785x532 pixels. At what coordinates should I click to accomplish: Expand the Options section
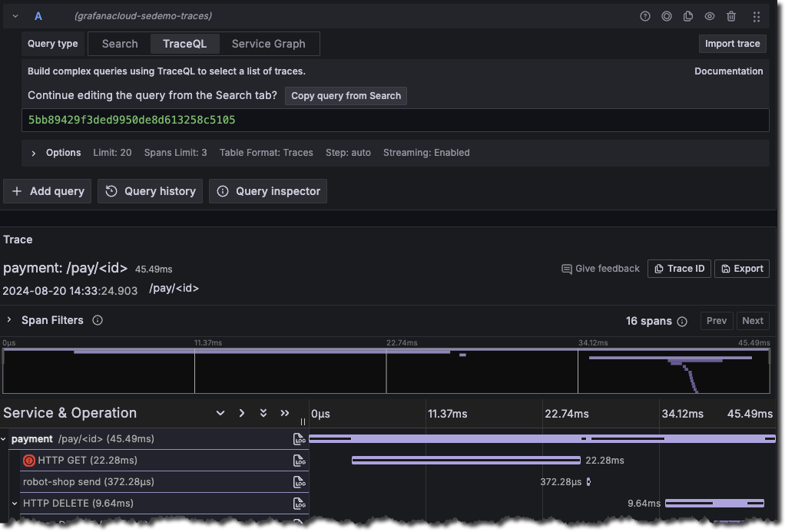[34, 153]
